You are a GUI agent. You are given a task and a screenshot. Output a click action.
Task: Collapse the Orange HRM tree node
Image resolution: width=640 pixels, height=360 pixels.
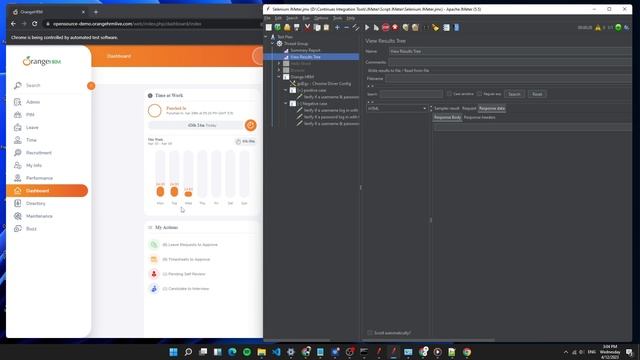[279, 77]
